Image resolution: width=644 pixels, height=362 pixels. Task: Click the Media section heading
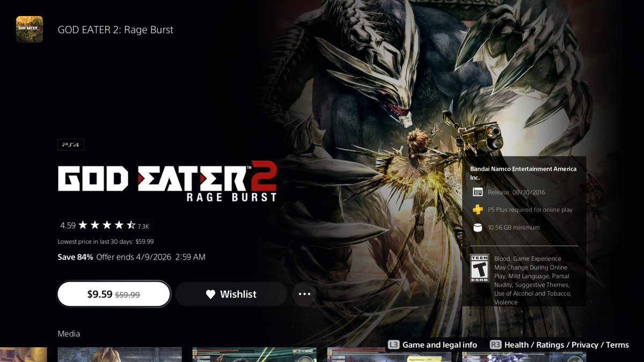click(x=69, y=334)
